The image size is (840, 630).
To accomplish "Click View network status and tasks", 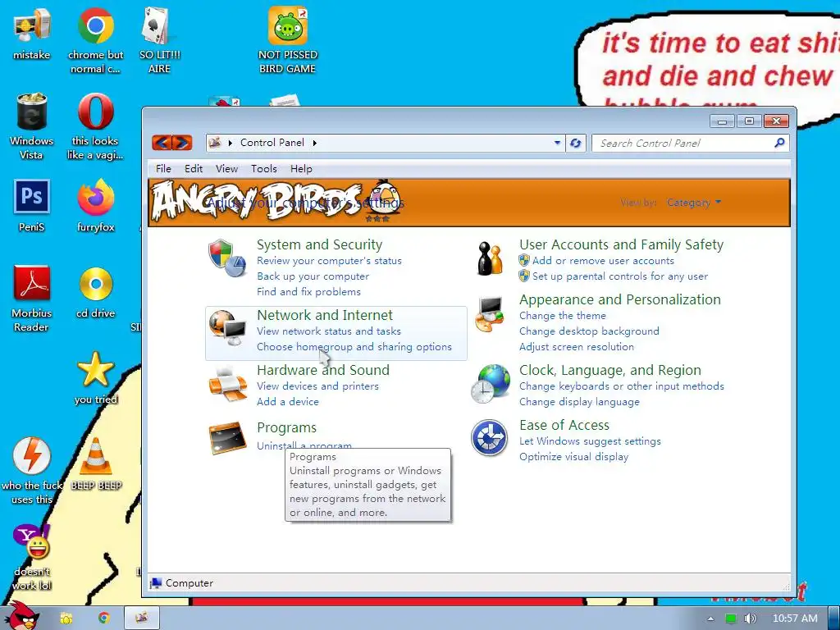I will [x=329, y=331].
